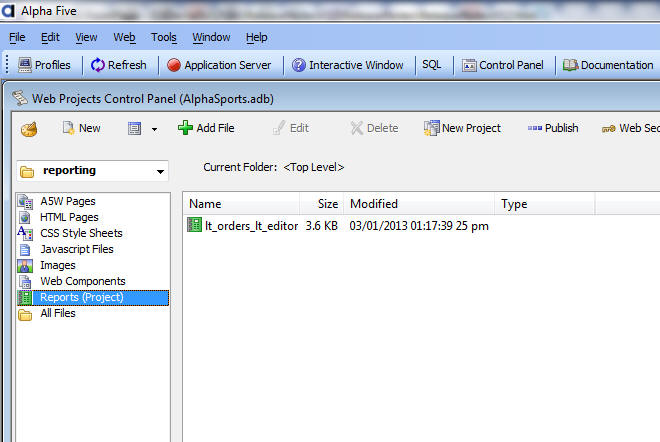Select the Images category
The height and width of the screenshot is (442, 660).
pyautogui.click(x=58, y=266)
